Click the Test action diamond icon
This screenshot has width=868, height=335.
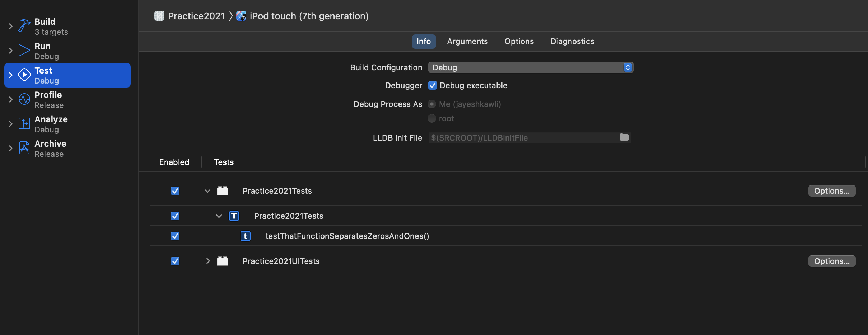24,75
